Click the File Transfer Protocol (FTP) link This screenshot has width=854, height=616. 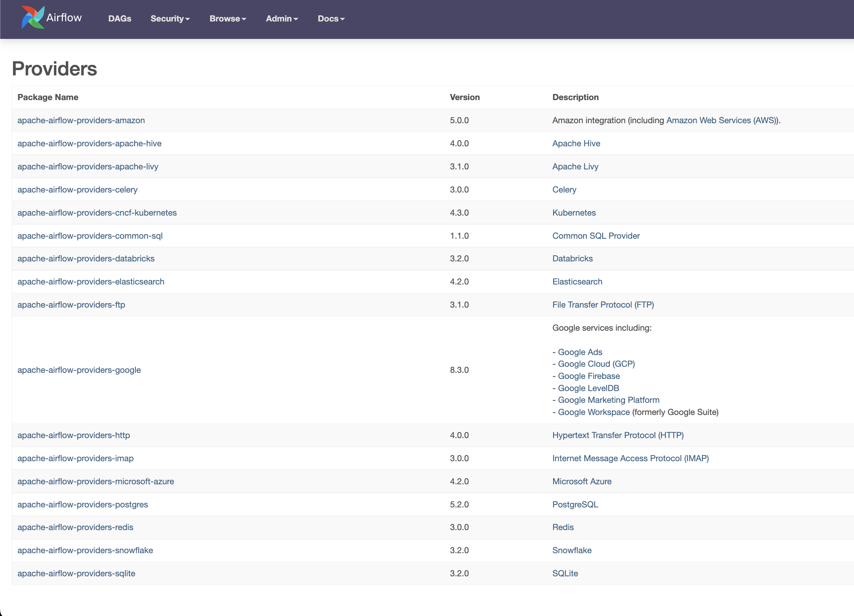point(603,305)
